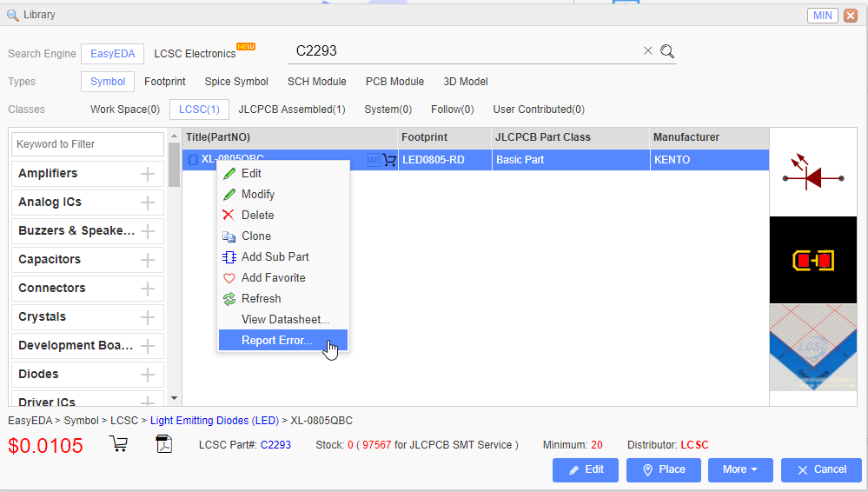Switch to User Contributed(0) class

pos(539,110)
